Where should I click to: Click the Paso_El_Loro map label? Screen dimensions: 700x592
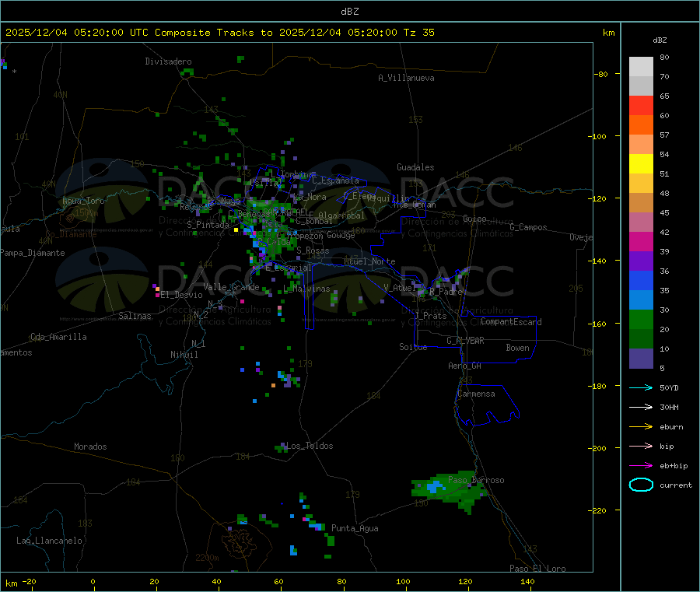click(x=537, y=569)
